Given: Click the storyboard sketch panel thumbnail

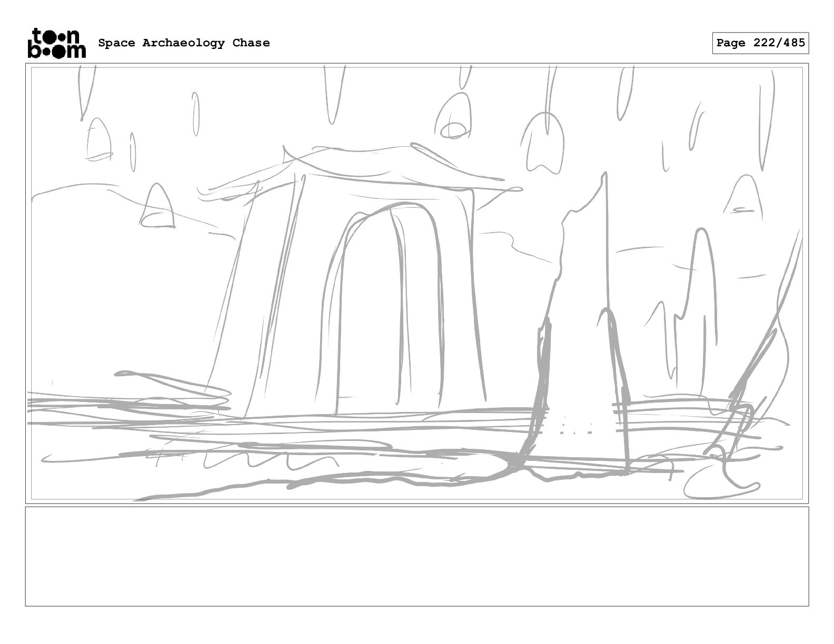Looking at the screenshot, I should (416, 283).
